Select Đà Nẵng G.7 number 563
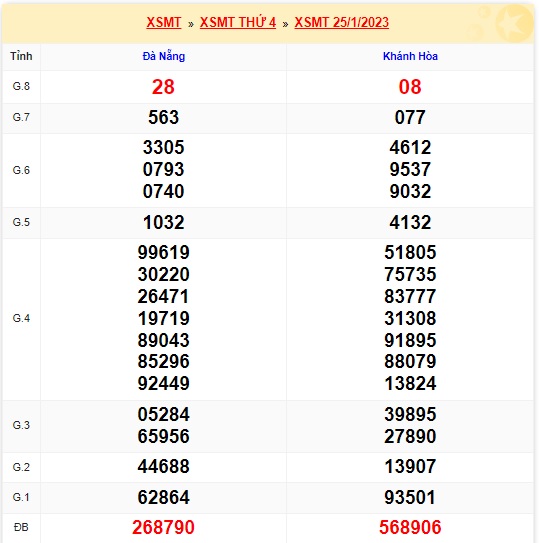This screenshot has height=543, width=539. [164, 117]
